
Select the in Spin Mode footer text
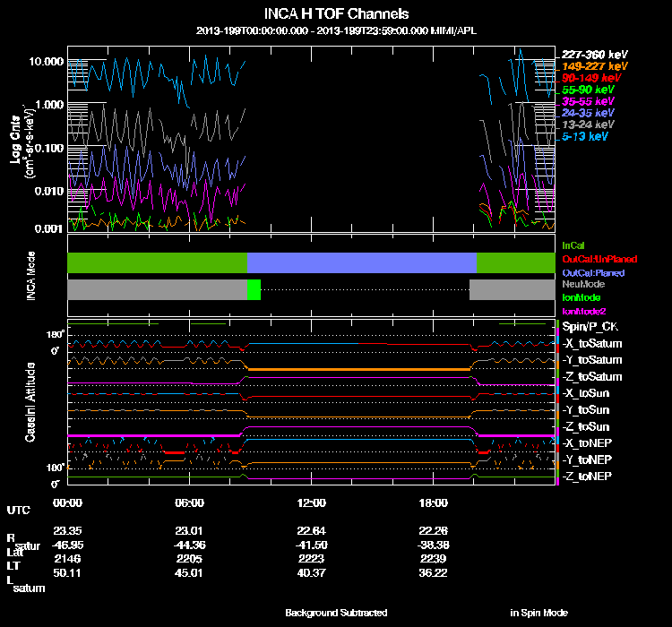[x=538, y=613]
